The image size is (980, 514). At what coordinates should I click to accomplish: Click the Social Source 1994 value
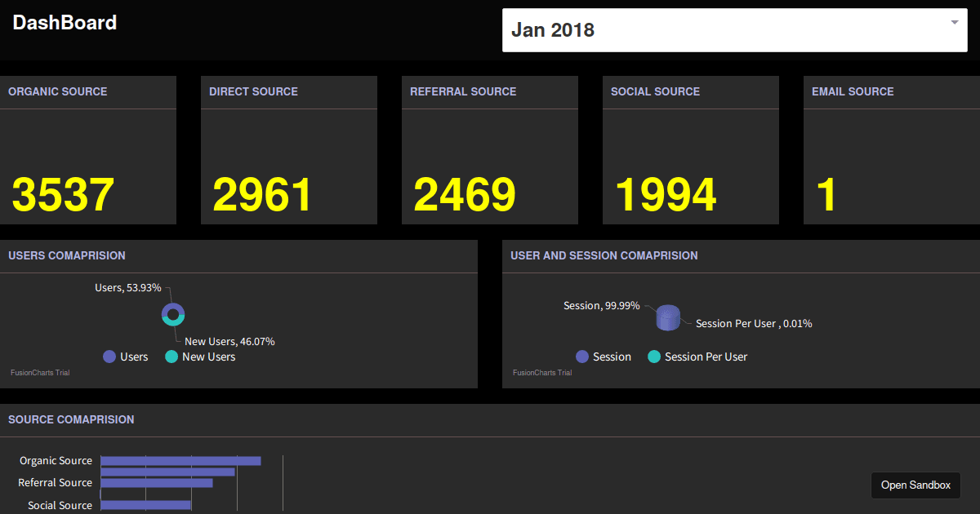coord(665,196)
